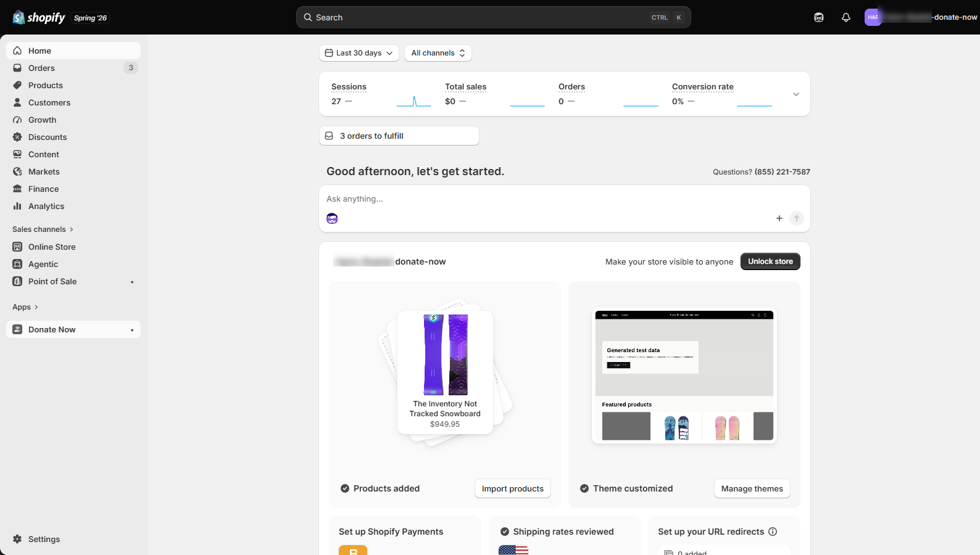Click the Markets globe icon
Image resolution: width=980 pixels, height=555 pixels.
(17, 171)
